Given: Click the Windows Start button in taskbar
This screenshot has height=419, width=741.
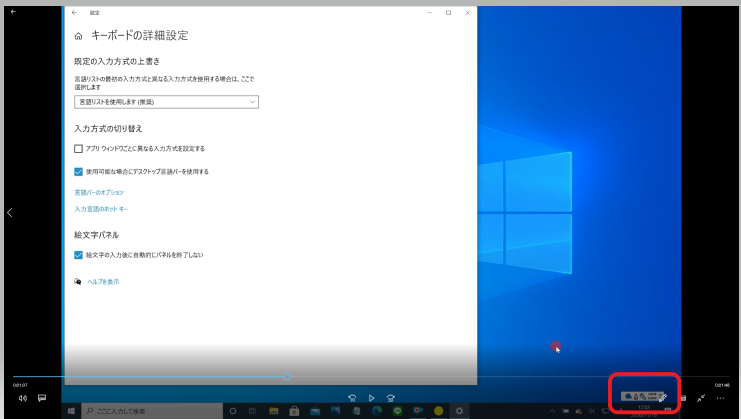Looking at the screenshot, I should click(72, 411).
